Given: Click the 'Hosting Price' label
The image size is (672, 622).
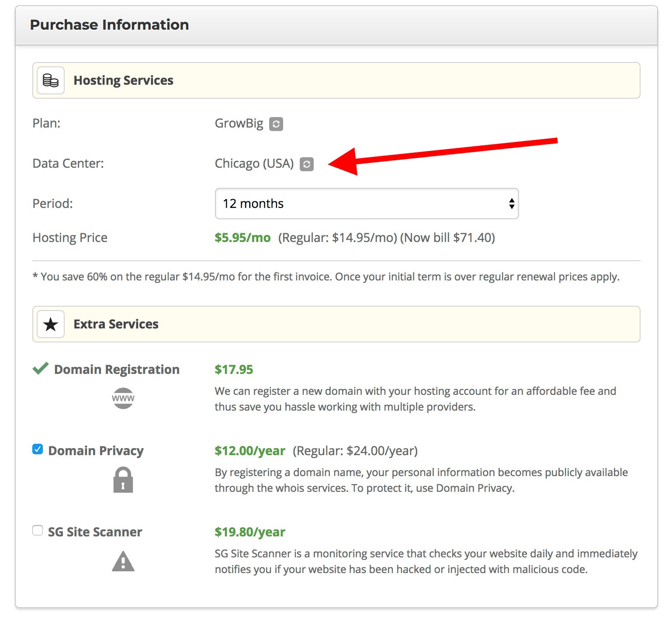Looking at the screenshot, I should [x=70, y=238].
